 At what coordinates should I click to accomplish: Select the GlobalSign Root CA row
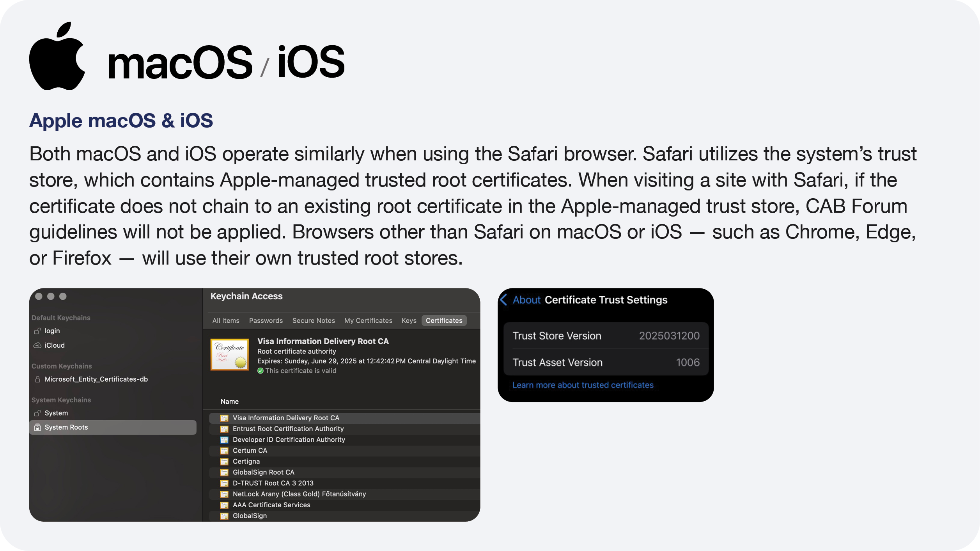coord(344,473)
